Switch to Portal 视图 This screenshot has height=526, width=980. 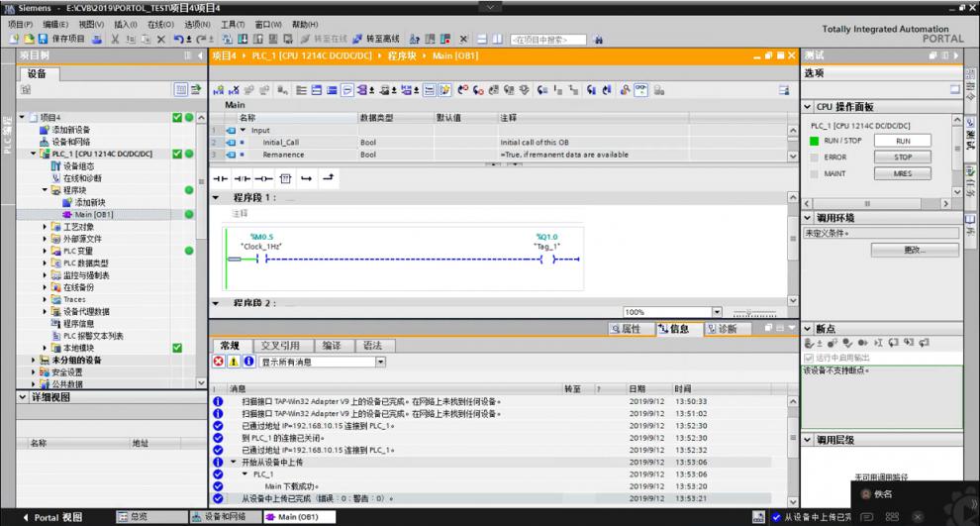pyautogui.click(x=51, y=517)
